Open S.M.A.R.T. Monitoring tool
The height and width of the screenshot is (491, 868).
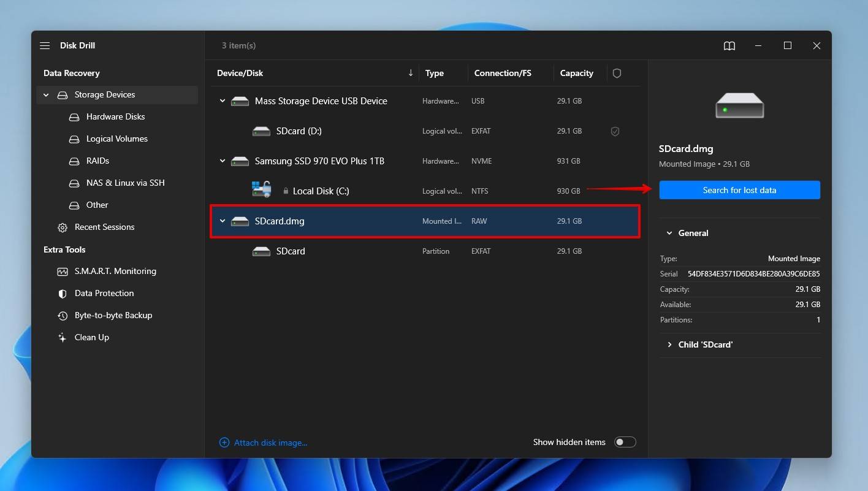point(115,272)
